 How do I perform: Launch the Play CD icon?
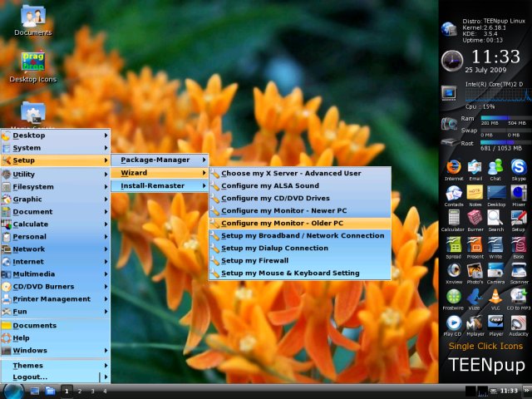click(x=454, y=323)
